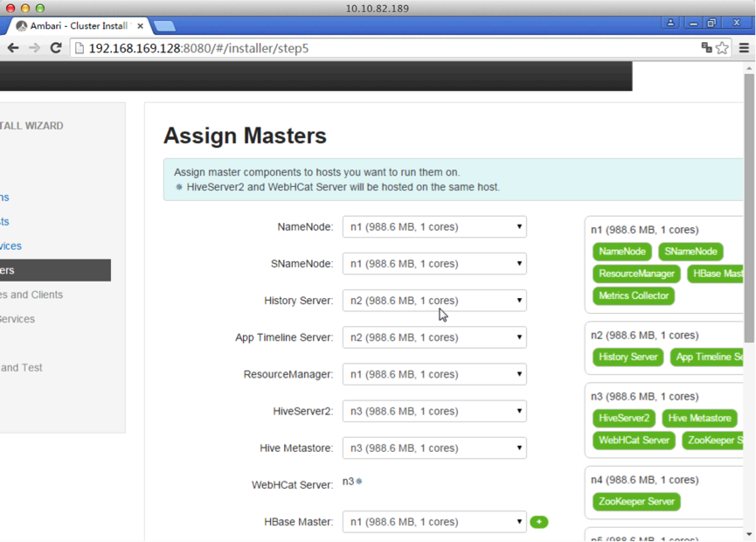Open the Hive Metastore host dropdown
The image size is (756, 542).
[x=434, y=448]
